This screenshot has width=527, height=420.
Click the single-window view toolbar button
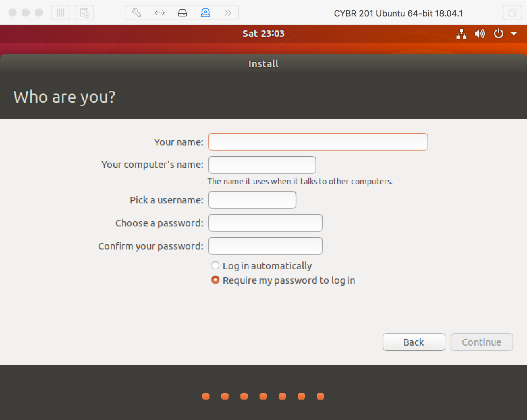click(512, 13)
